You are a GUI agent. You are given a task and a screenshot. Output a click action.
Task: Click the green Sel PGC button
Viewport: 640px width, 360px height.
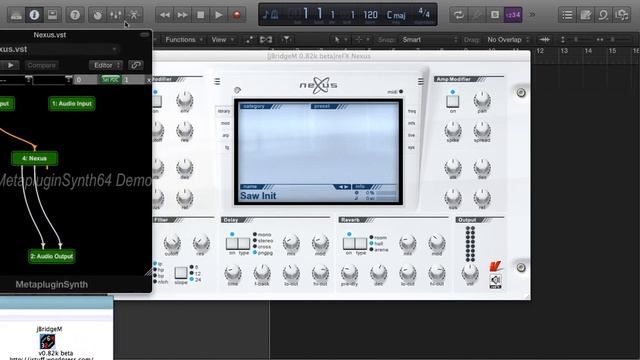110,80
